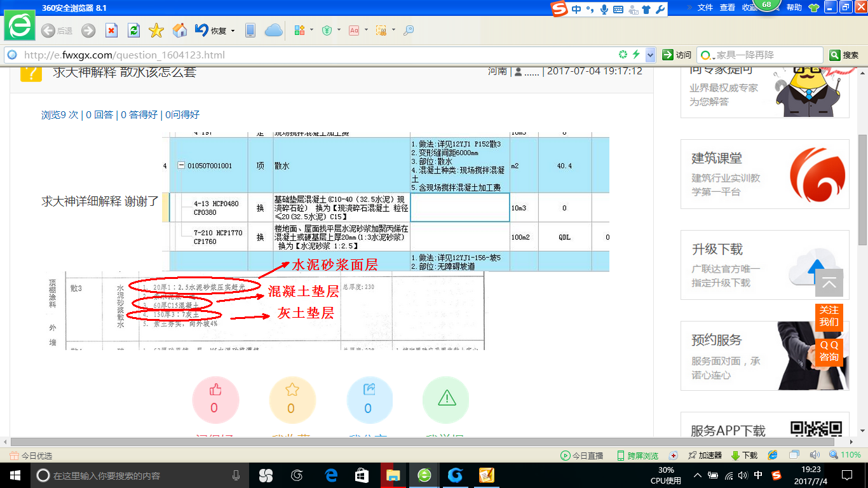Open favorites with the star icon
The height and width of the screenshot is (488, 868).
click(x=156, y=30)
